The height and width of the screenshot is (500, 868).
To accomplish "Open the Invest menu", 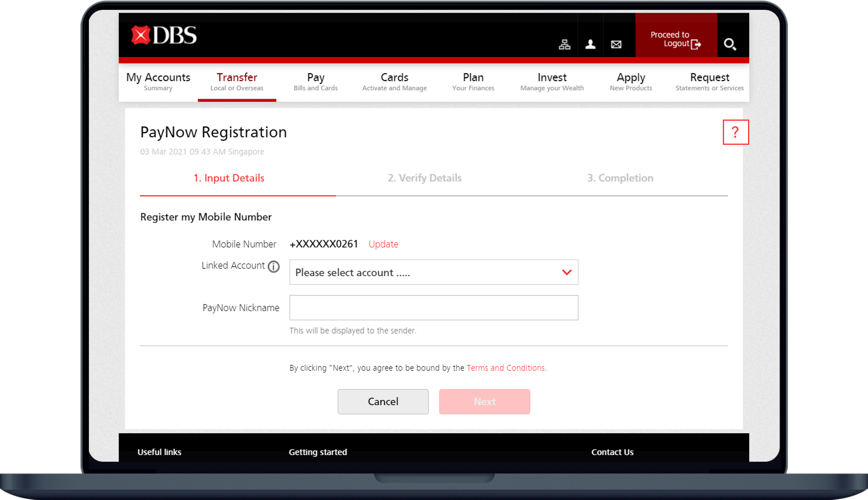I will [552, 82].
